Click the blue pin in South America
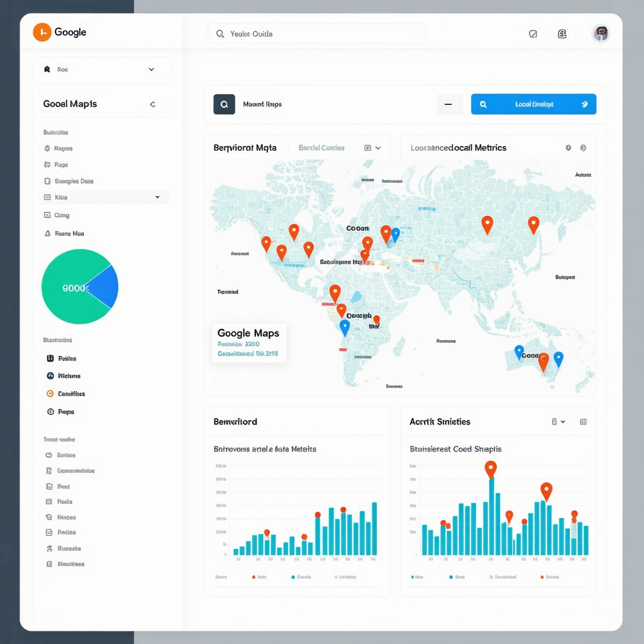Viewport: 644px width, 644px height. coord(345,327)
